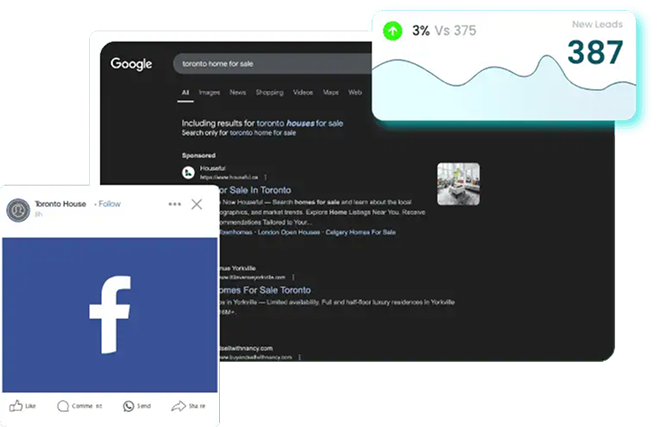Send the post via WhatsApp icon
The width and height of the screenshot is (657, 427).
coord(137,406)
